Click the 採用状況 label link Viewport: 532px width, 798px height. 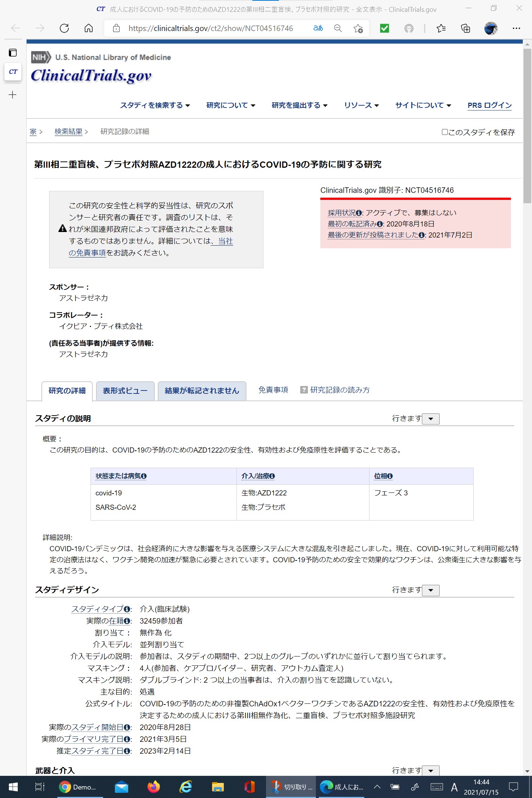point(342,213)
